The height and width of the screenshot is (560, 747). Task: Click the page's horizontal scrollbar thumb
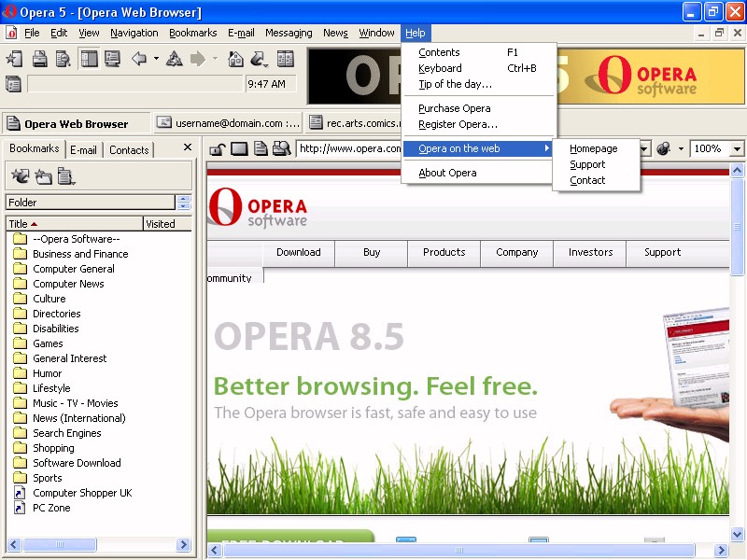click(x=459, y=551)
